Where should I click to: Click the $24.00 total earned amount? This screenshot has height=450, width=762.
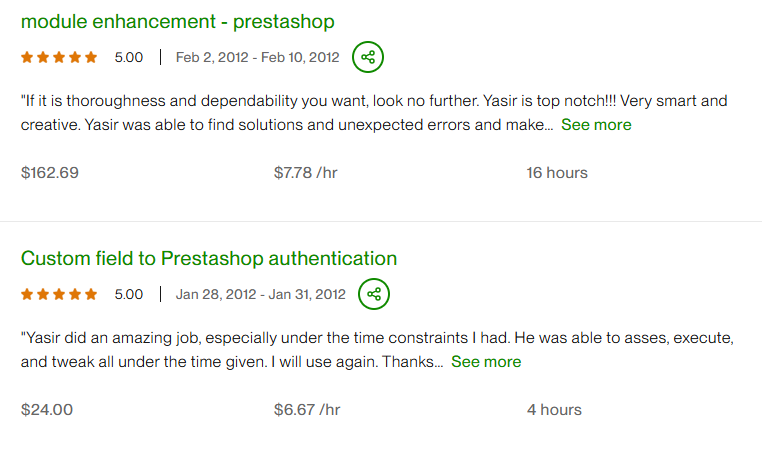tap(47, 410)
